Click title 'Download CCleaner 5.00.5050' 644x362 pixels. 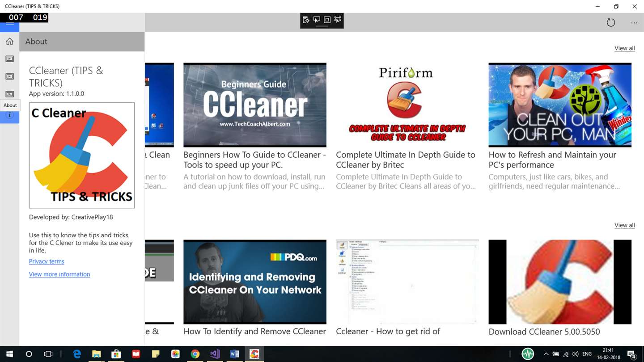544,332
